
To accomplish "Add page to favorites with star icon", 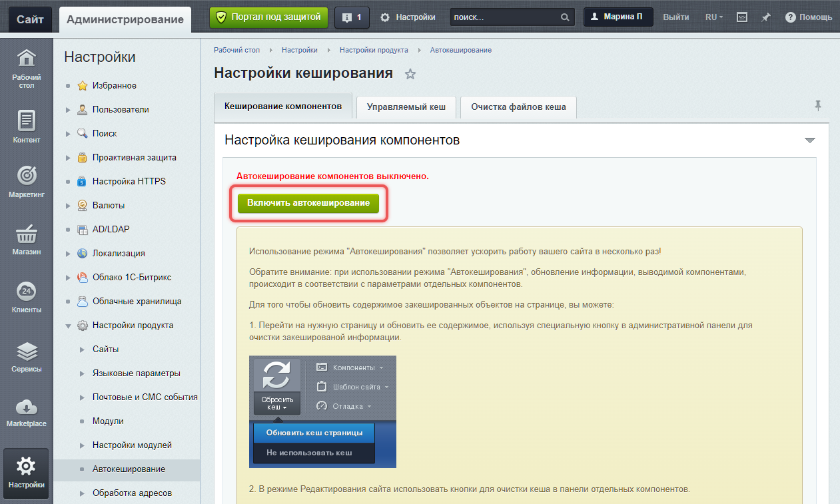I will [410, 74].
